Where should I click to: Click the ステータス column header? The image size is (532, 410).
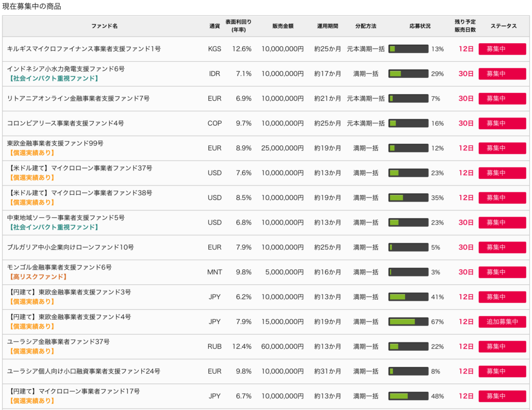pos(503,26)
